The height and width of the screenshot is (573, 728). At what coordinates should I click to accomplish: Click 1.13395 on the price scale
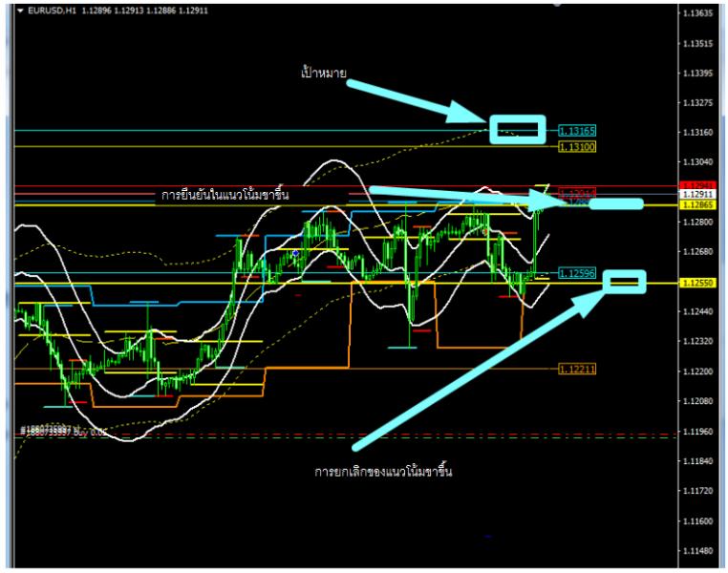[x=697, y=74]
